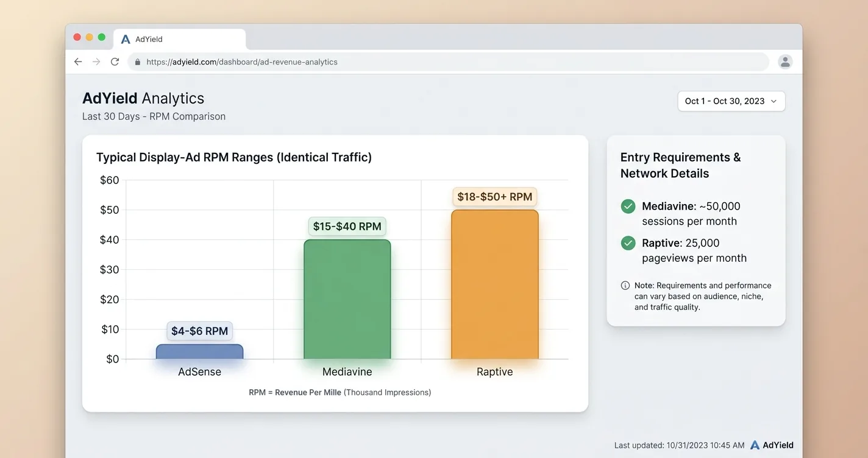The image size is (868, 458).
Task: Click Entry Requirements & Network Details heading
Action: 680,165
